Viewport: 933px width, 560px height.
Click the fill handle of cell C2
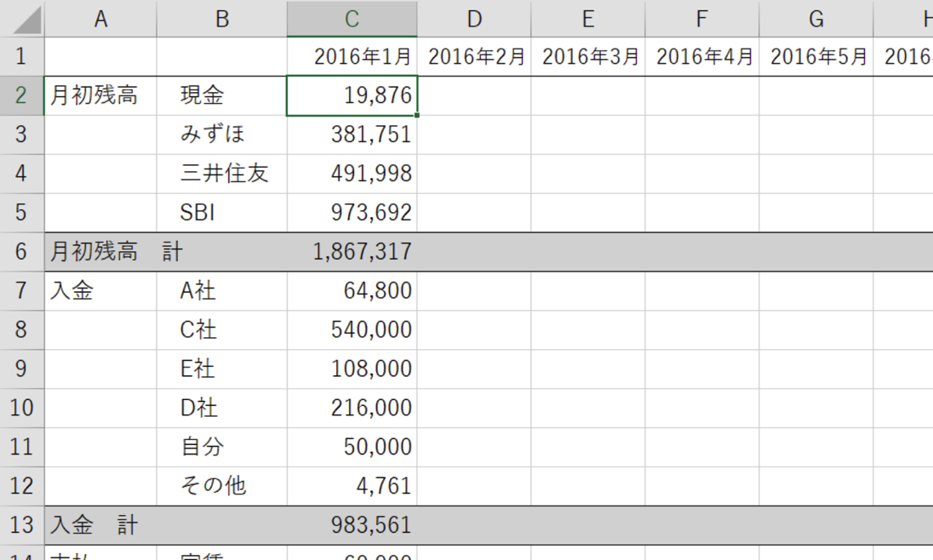pos(417,116)
